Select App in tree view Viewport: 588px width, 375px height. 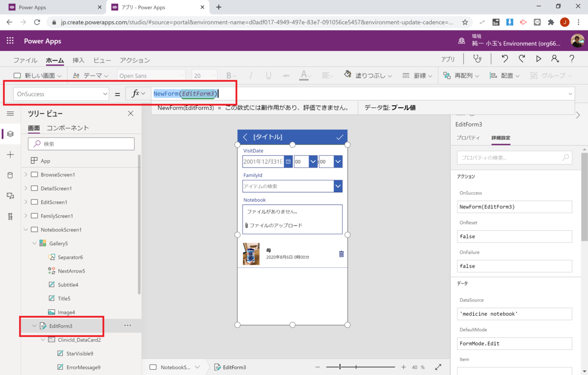(x=45, y=161)
